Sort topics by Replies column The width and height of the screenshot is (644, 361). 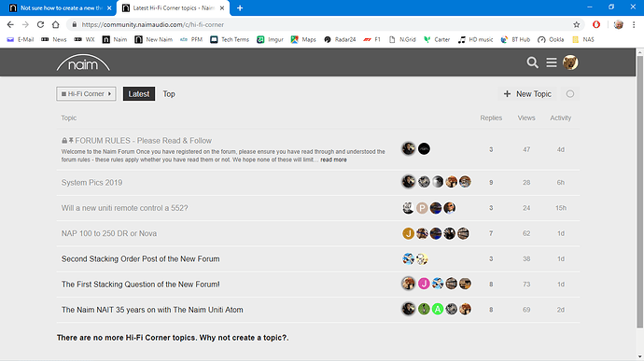coord(491,118)
